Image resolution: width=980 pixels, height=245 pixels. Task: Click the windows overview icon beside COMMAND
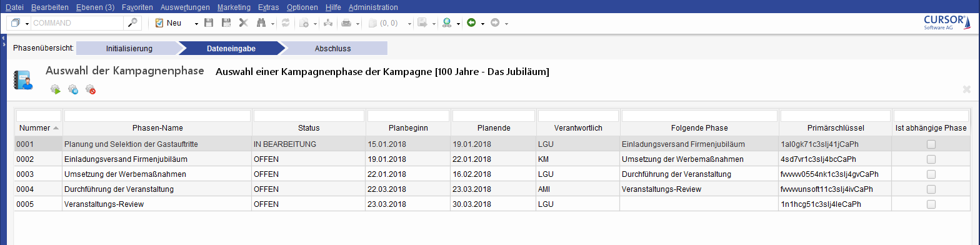(x=16, y=23)
